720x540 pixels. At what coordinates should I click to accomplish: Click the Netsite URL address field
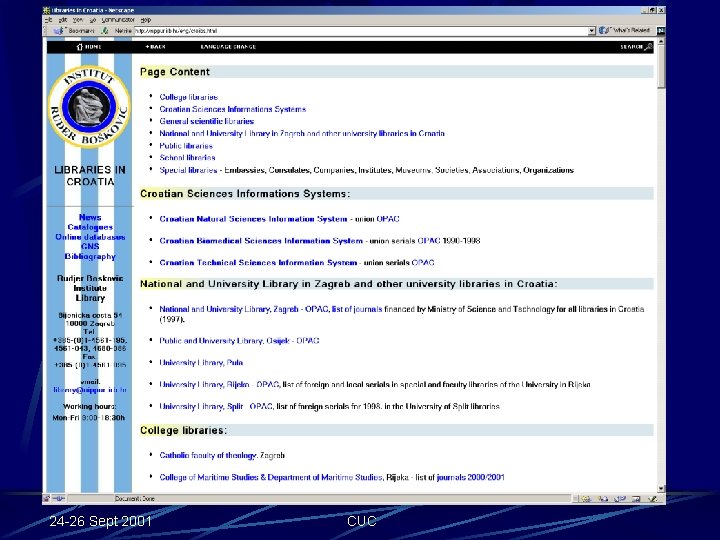click(x=361, y=31)
